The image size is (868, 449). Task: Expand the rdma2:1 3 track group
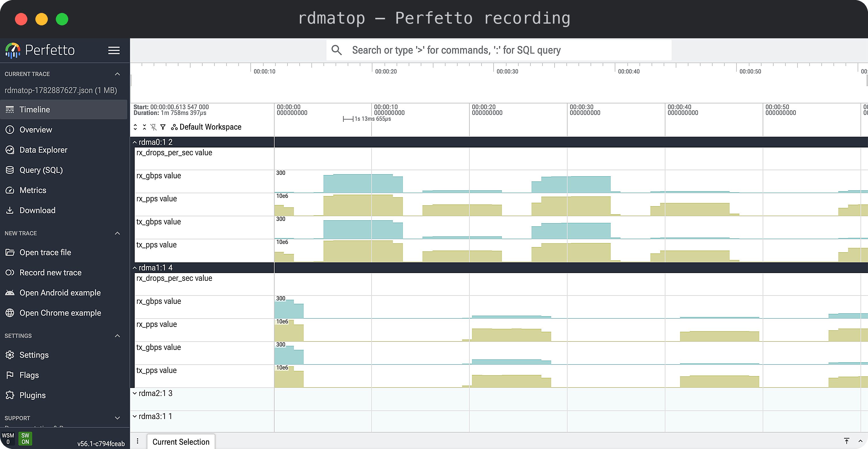point(135,393)
